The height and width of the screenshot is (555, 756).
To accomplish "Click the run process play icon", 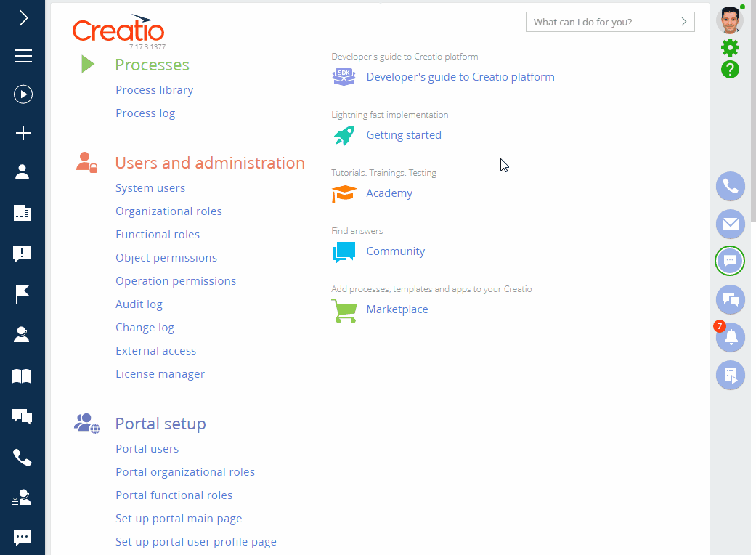I will [23, 94].
